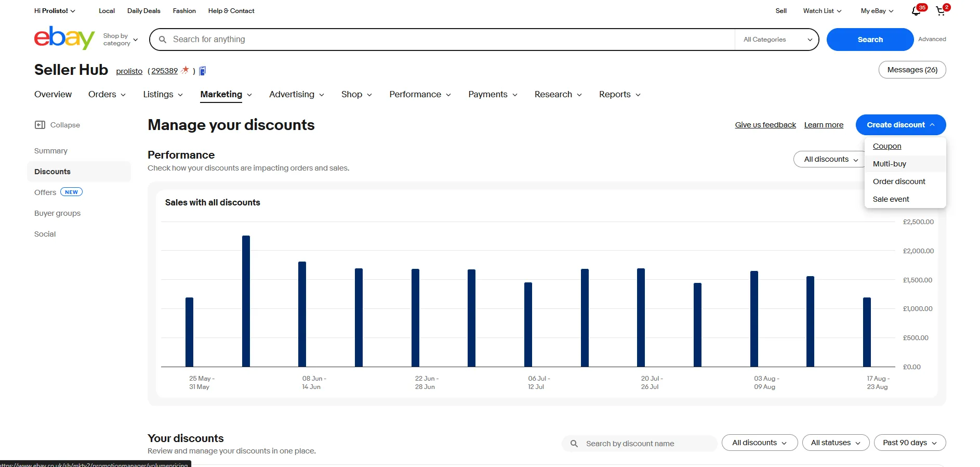Open the Research tab menu

[558, 94]
